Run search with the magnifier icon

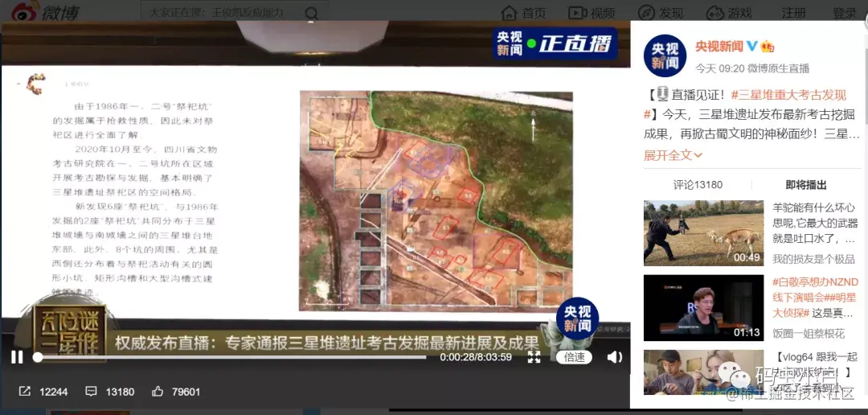pyautogui.click(x=312, y=13)
